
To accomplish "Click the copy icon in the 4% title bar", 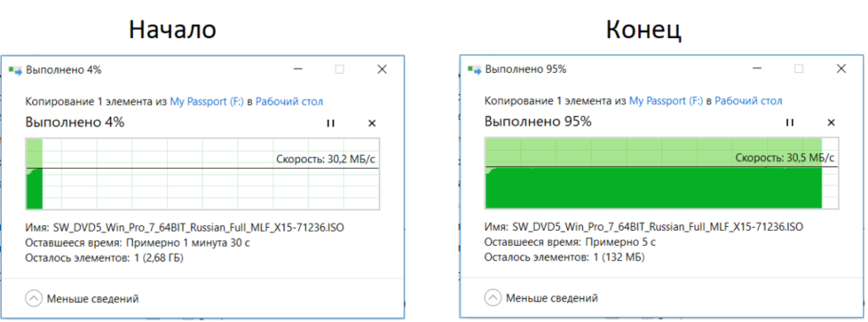I will point(15,70).
